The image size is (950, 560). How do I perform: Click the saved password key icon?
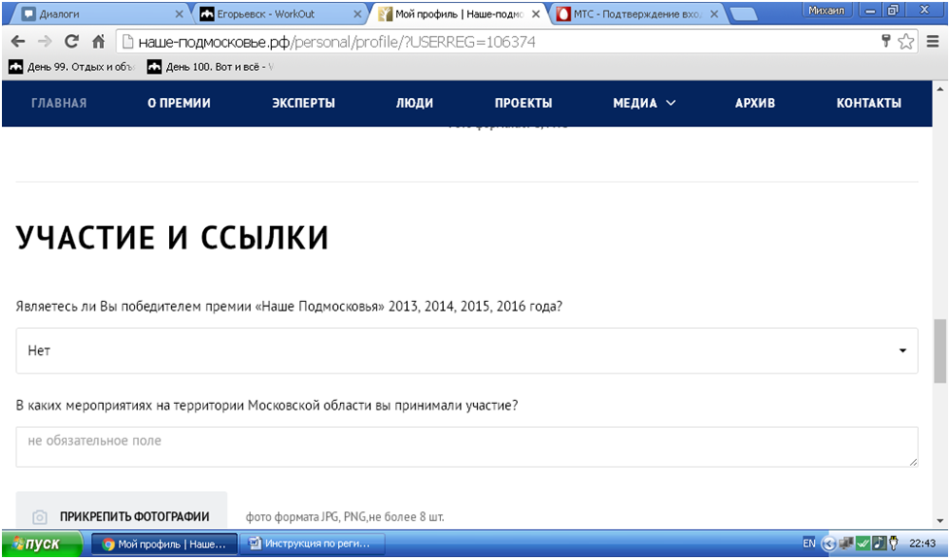coord(885,42)
